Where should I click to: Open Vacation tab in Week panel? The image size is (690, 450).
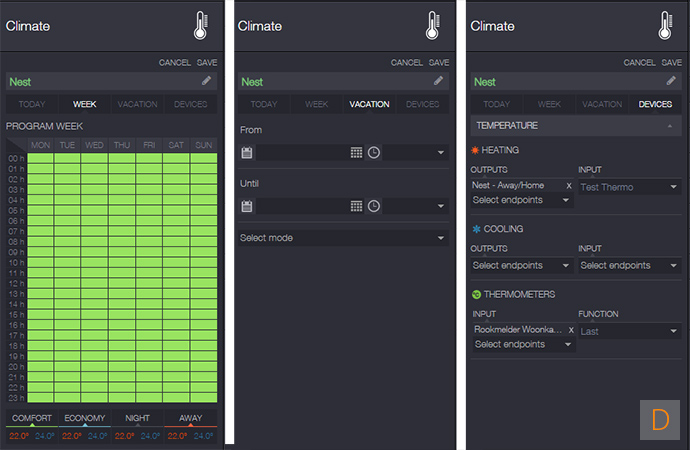pos(137,104)
